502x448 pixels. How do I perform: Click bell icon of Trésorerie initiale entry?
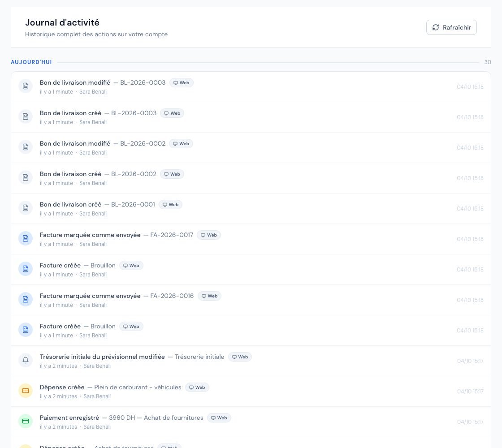26,360
